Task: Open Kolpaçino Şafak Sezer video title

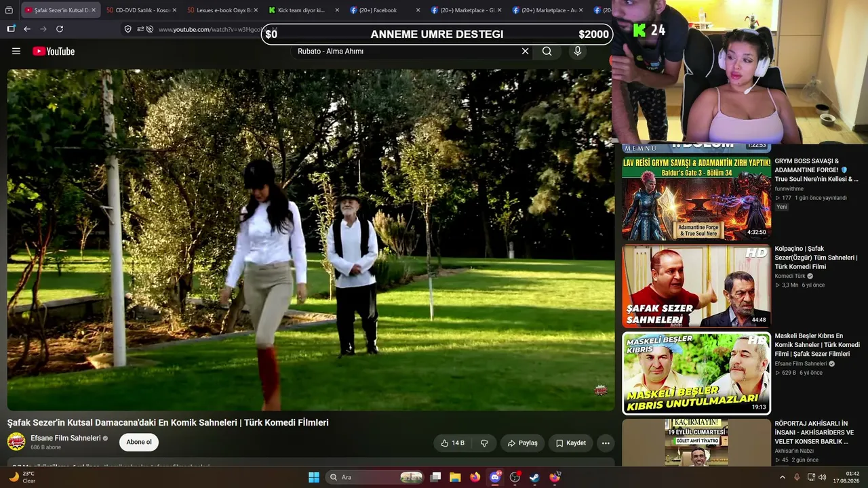Action: coord(816,258)
